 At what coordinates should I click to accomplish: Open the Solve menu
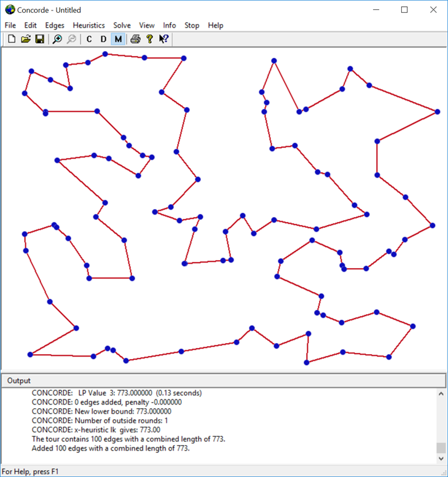pyautogui.click(x=122, y=25)
